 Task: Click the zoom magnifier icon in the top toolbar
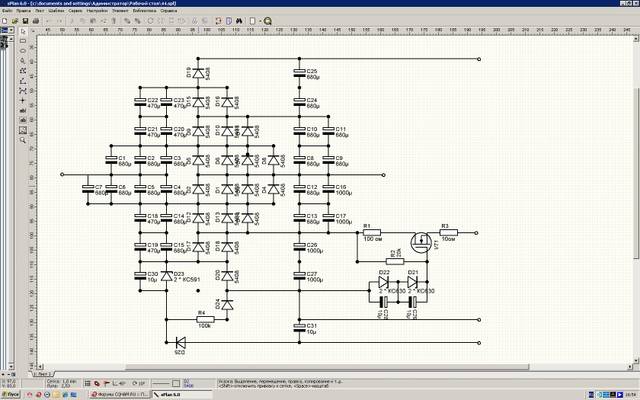click(x=268, y=21)
